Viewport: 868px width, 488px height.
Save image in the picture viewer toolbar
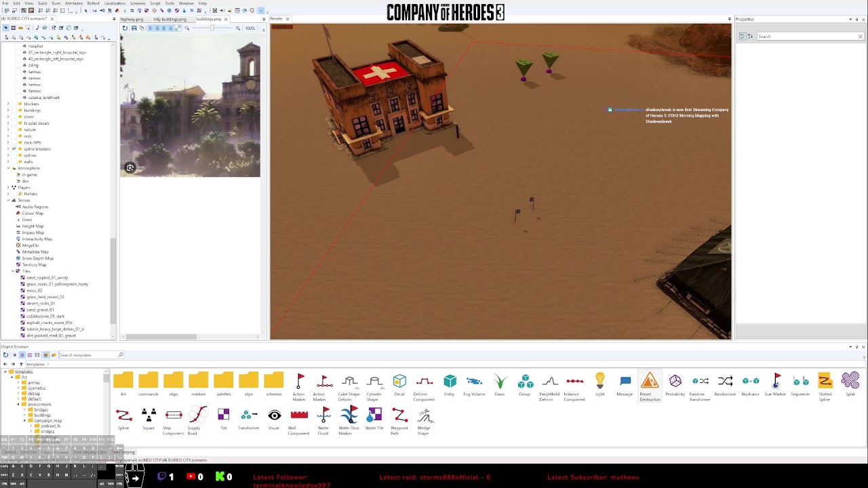[x=134, y=28]
